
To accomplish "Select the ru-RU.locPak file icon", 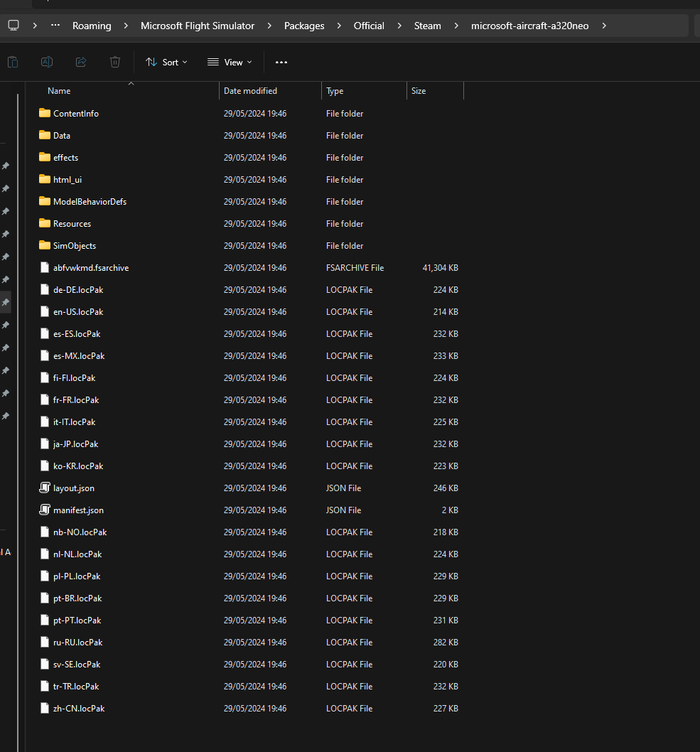I will (45, 642).
